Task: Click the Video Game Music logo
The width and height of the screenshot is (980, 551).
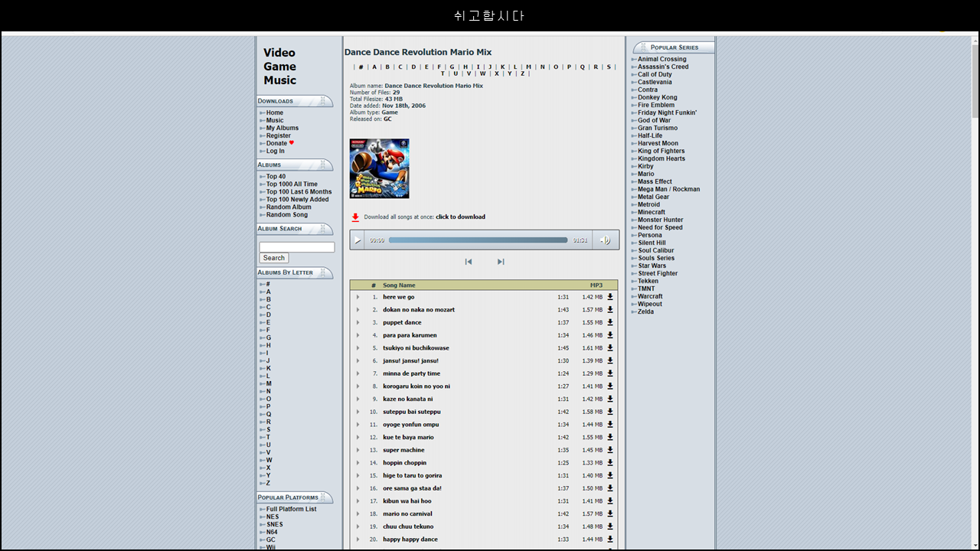Action: pos(280,67)
